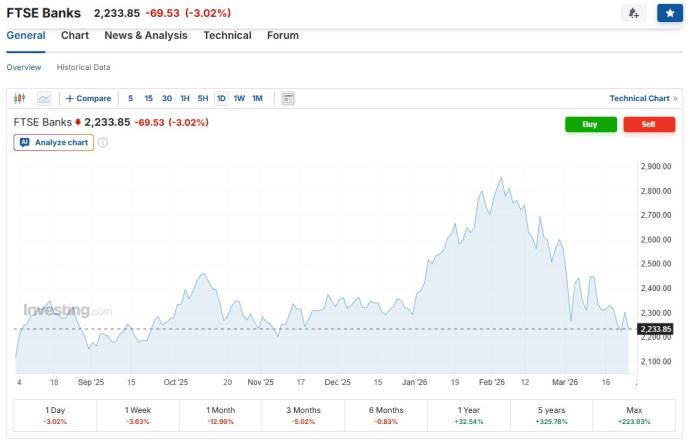This screenshot has height=446, width=700.
Task: Click the plus Compare icon
Action: click(x=70, y=98)
